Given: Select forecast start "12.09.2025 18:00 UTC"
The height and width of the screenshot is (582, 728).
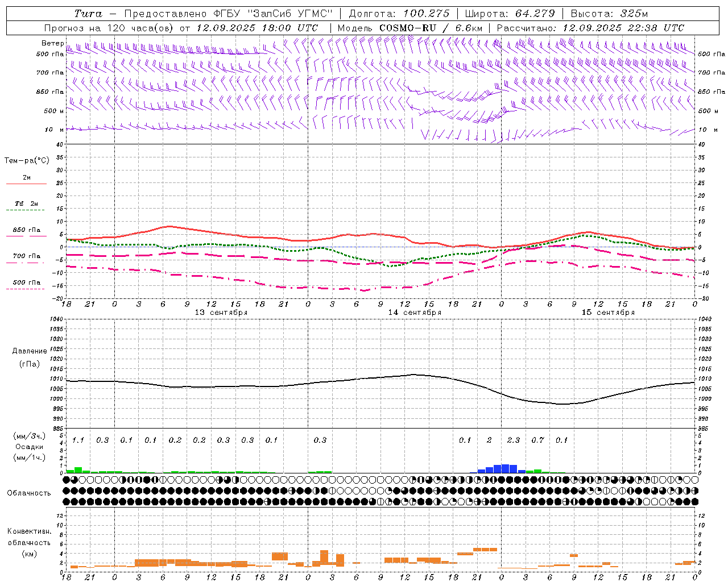Looking at the screenshot, I should 258,28.
